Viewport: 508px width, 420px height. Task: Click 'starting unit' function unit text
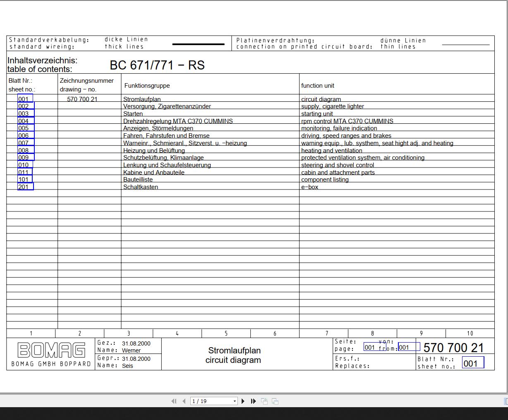pos(317,114)
